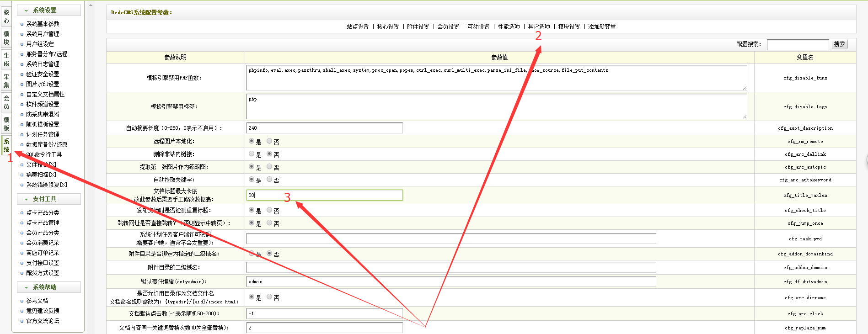Select 否 for 跳转网址是否直接跳转

pyautogui.click(x=269, y=223)
